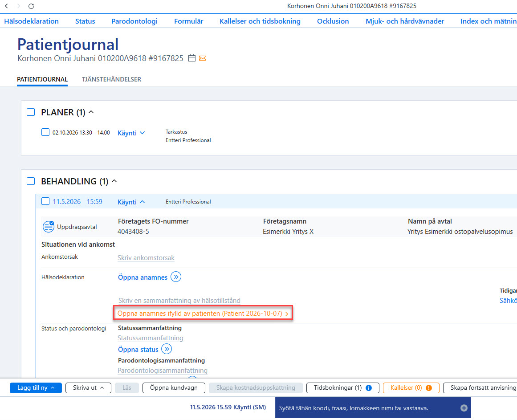The height and width of the screenshot is (420, 517).
Task: Open the Ocklusion menu item
Action: 333,21
